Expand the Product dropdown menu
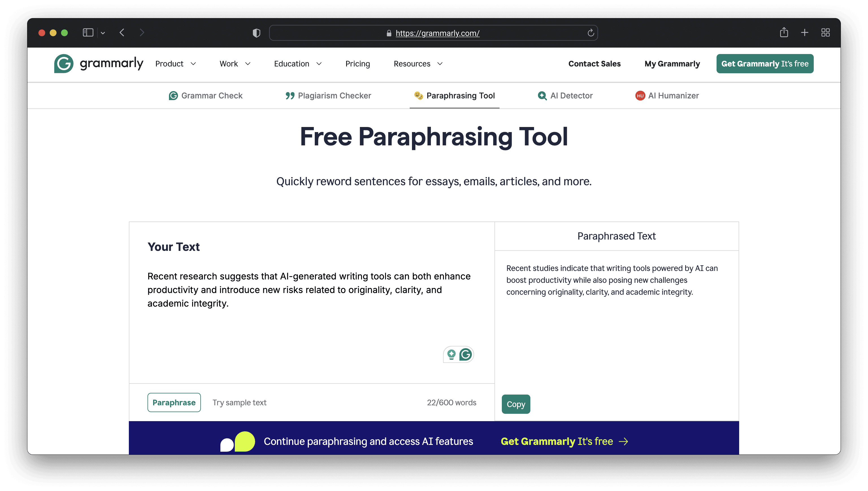 [175, 64]
